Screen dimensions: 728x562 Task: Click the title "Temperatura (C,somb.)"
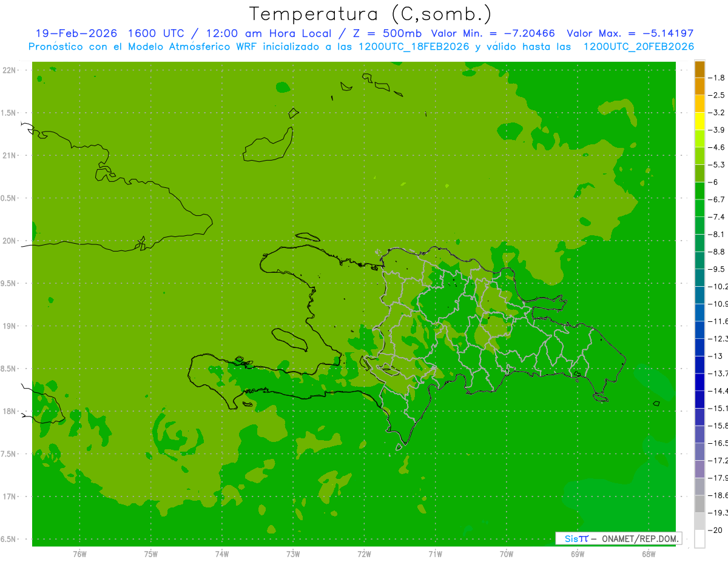[x=371, y=14]
